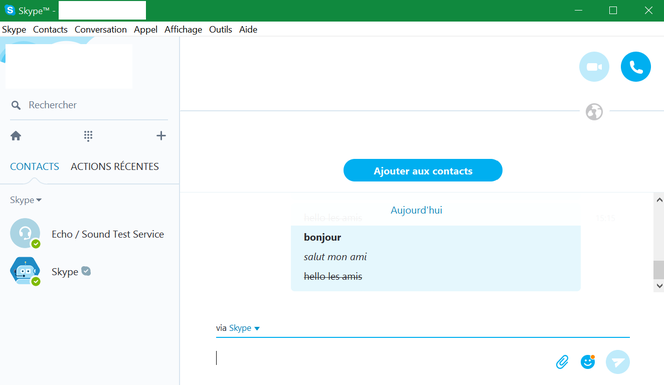
Task: Switch to the CONTACTS tab
Action: (x=34, y=166)
